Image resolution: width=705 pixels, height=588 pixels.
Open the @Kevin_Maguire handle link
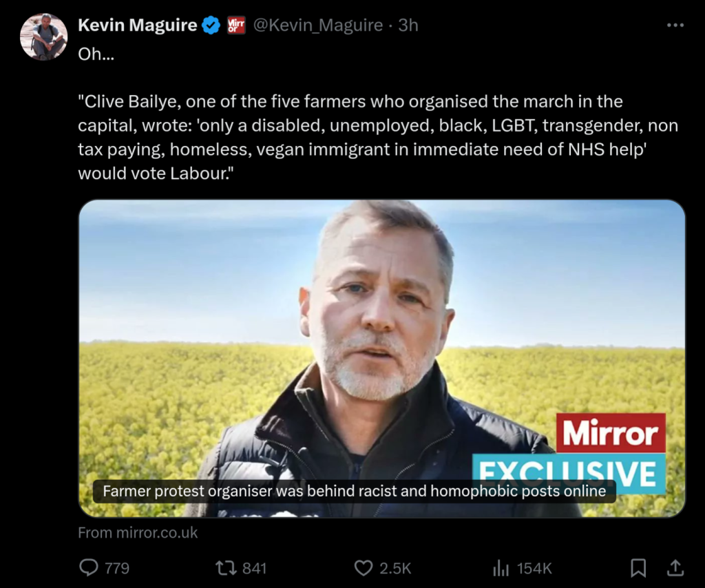click(318, 25)
